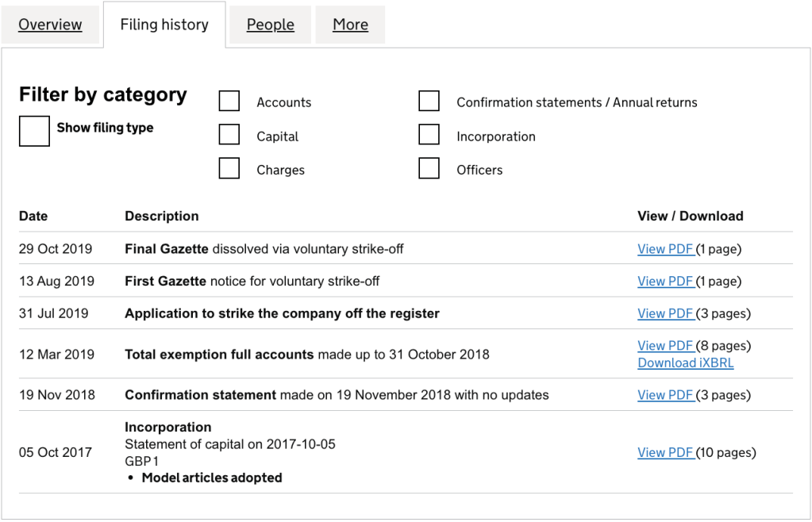The width and height of the screenshot is (812, 522).
Task: View the 10-page Incorporation PDF
Action: coord(665,453)
